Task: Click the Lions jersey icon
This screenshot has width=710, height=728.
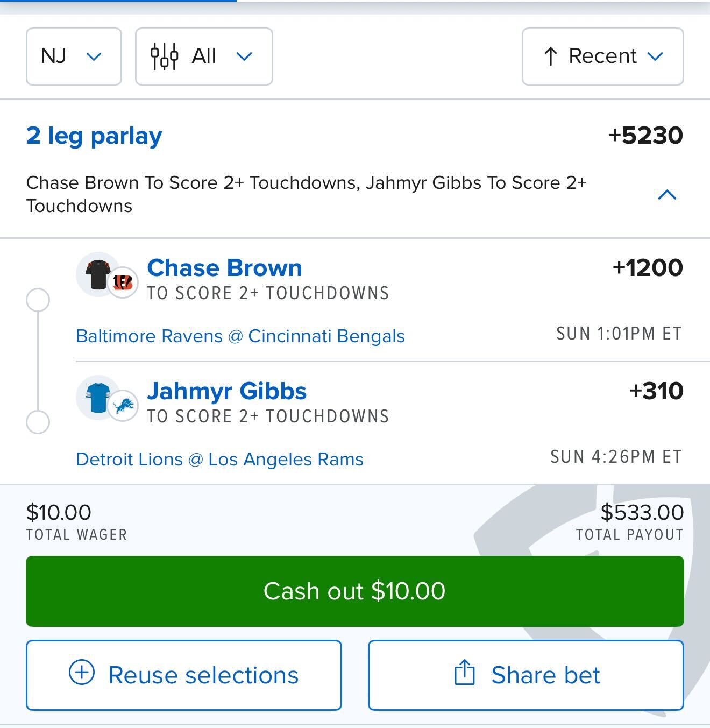Action: (98, 397)
